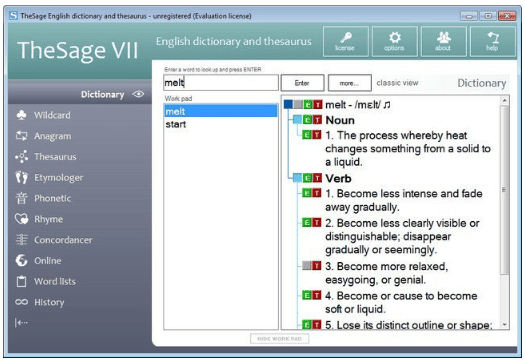Switch to the Anagram tool

pyautogui.click(x=53, y=136)
